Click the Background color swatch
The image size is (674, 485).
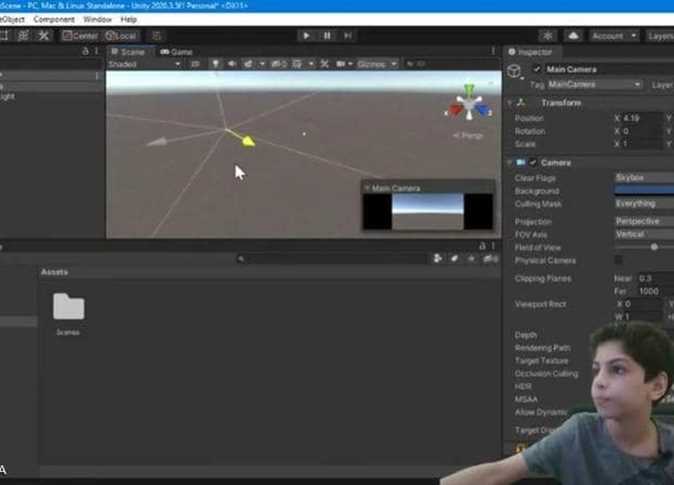click(642, 190)
